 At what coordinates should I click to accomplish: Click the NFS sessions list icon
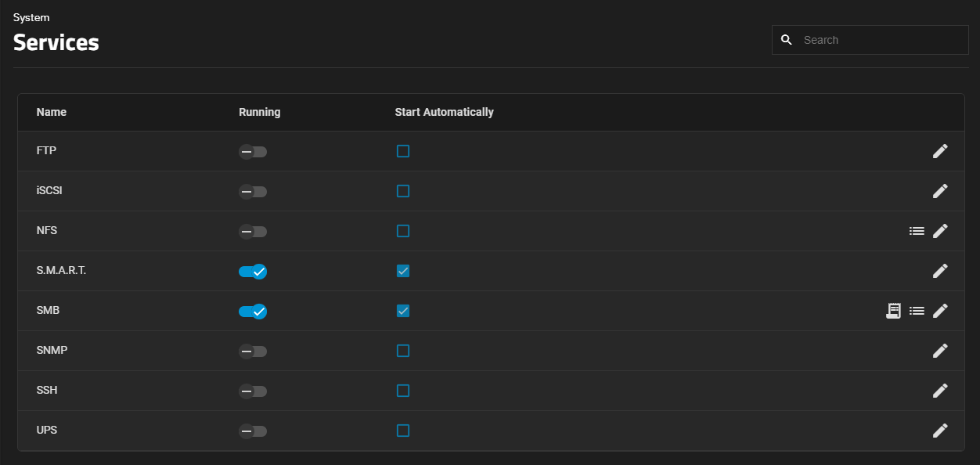coord(917,231)
